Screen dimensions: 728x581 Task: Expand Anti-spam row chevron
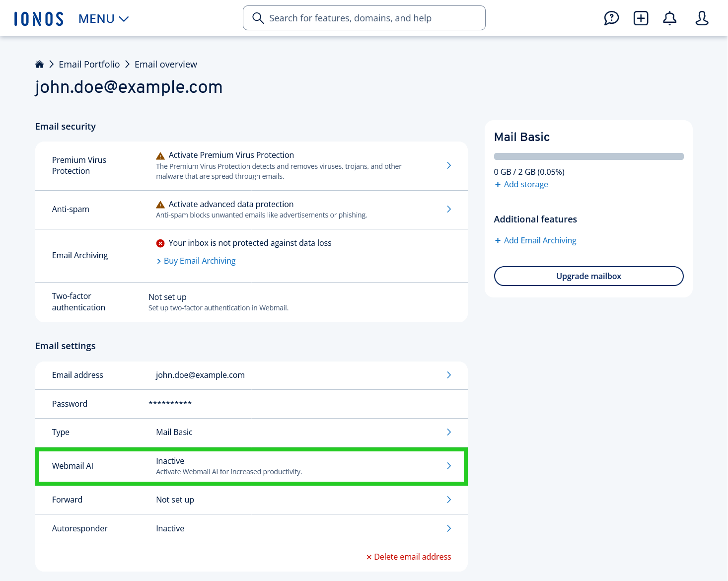449,209
